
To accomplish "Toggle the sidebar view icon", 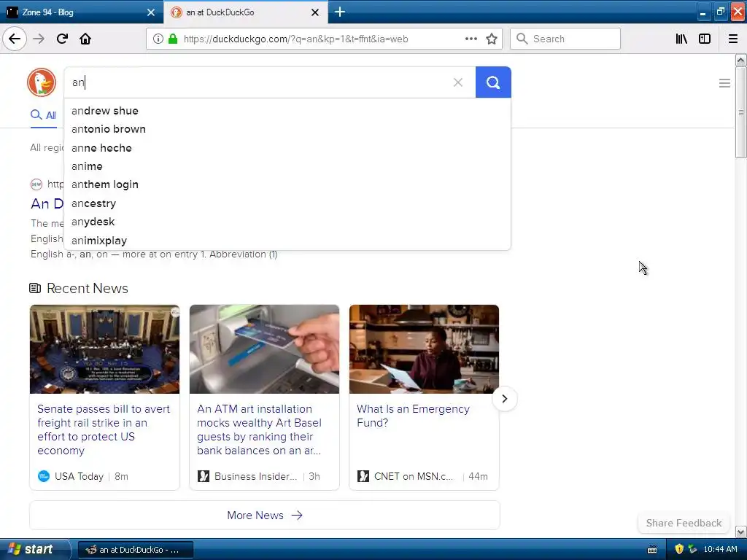I will [x=705, y=39].
